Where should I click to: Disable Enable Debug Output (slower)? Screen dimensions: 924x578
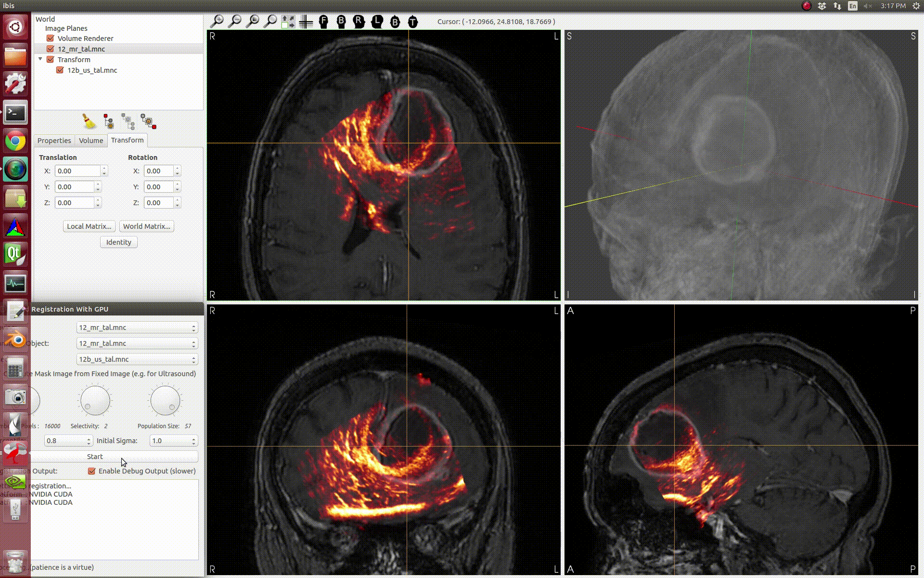coord(92,471)
